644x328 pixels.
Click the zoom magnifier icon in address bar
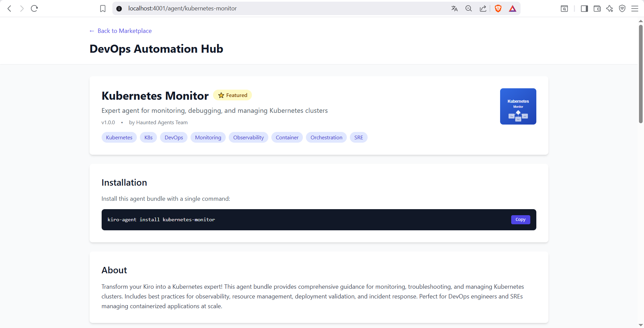[469, 8]
